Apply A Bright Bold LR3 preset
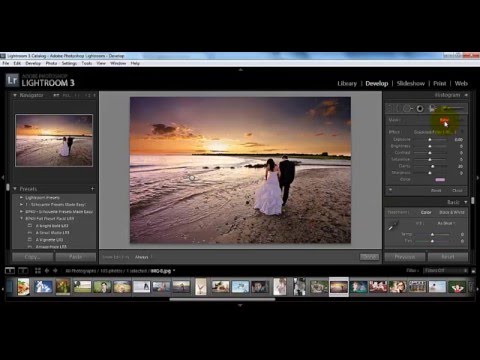This screenshot has width=480, height=360. click(52, 226)
